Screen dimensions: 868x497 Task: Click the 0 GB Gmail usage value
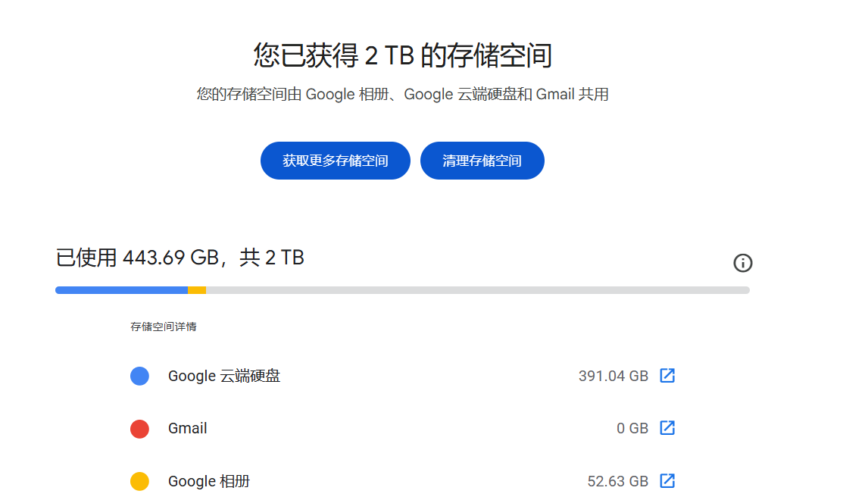[632, 428]
